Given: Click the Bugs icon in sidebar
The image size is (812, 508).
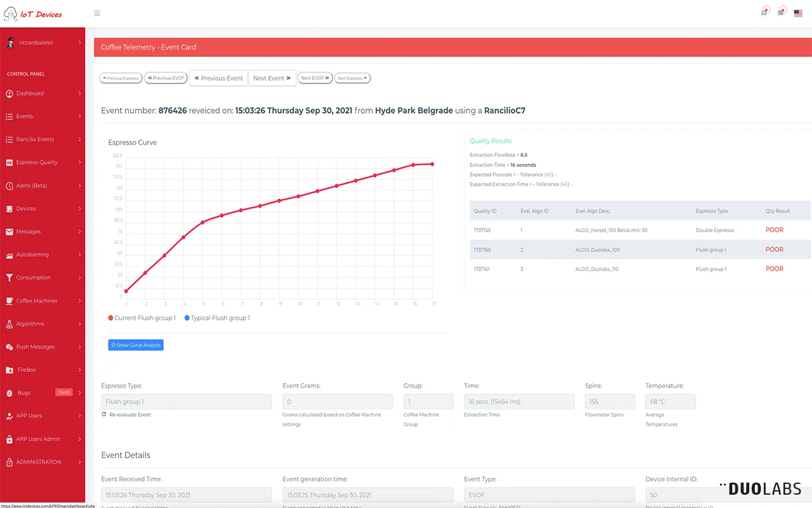Looking at the screenshot, I should (10, 393).
